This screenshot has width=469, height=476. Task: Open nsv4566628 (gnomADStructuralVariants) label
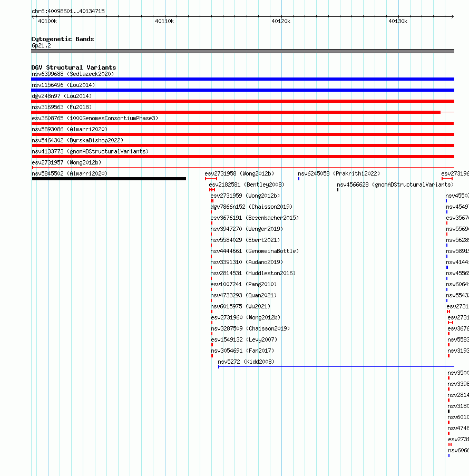coord(395,185)
